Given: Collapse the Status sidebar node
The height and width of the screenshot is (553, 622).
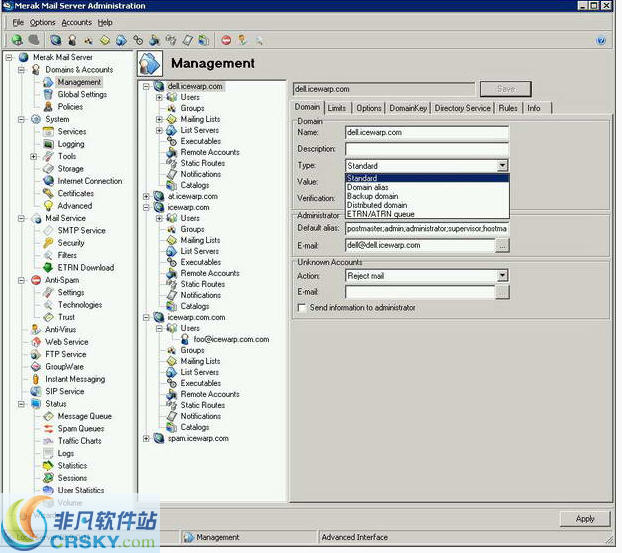Looking at the screenshot, I should 21,404.
